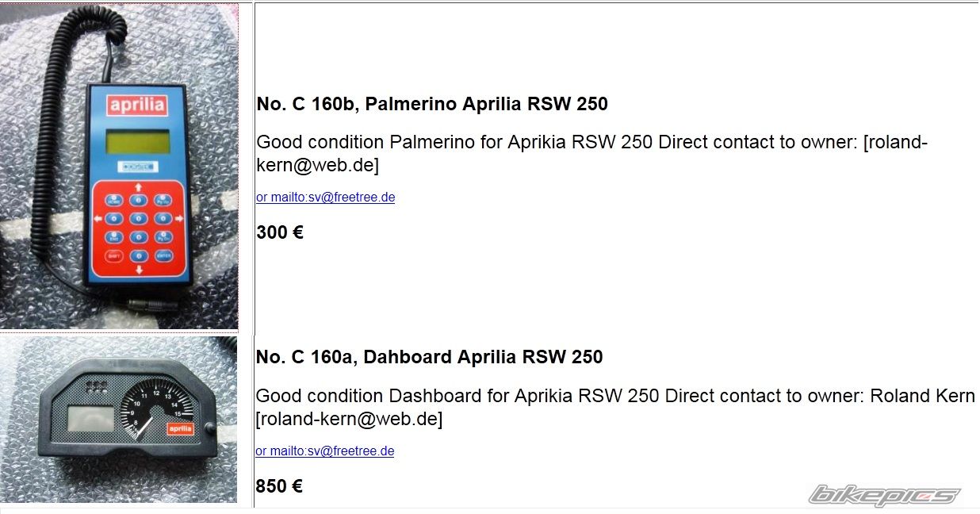The height and width of the screenshot is (514, 980).
Task: Click the bikepics watermark logo
Action: pyautogui.click(x=884, y=495)
